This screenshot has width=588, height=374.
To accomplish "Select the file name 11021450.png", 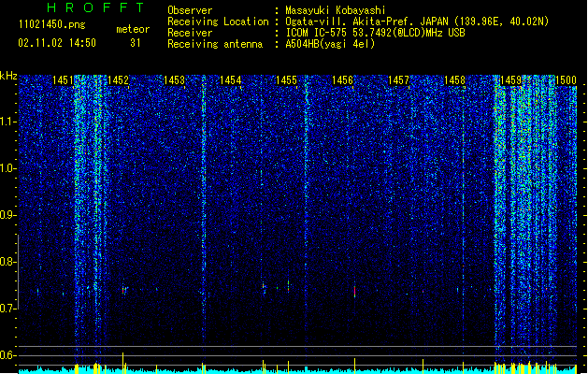I will pos(52,24).
